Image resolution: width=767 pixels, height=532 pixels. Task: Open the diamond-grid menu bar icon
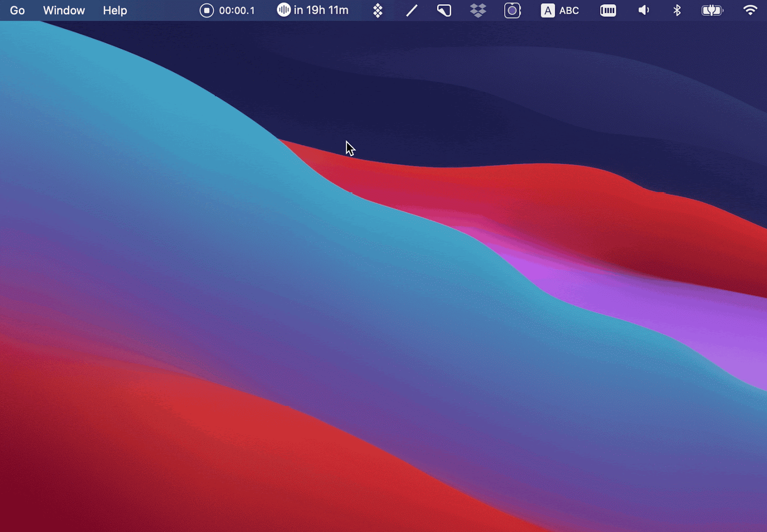[378, 11]
